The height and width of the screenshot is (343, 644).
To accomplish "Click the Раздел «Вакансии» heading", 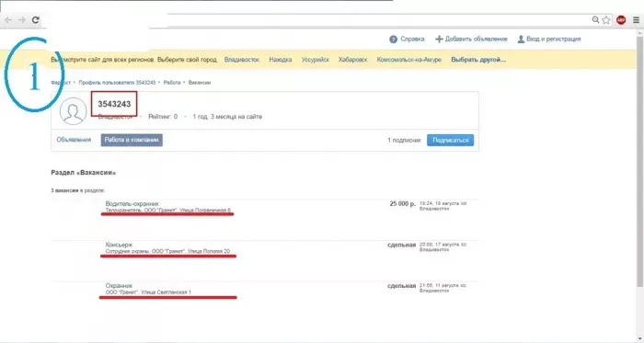I will coord(84,173).
